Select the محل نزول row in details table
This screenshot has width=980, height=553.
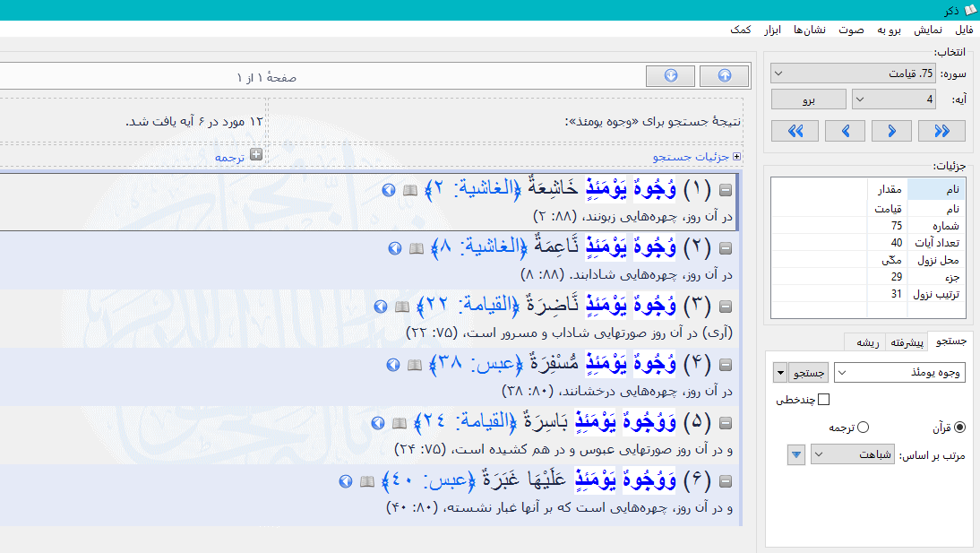(x=868, y=260)
